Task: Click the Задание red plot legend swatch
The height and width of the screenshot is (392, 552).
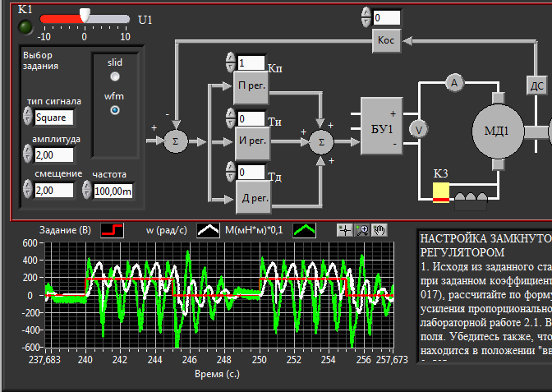Action: 112,230
